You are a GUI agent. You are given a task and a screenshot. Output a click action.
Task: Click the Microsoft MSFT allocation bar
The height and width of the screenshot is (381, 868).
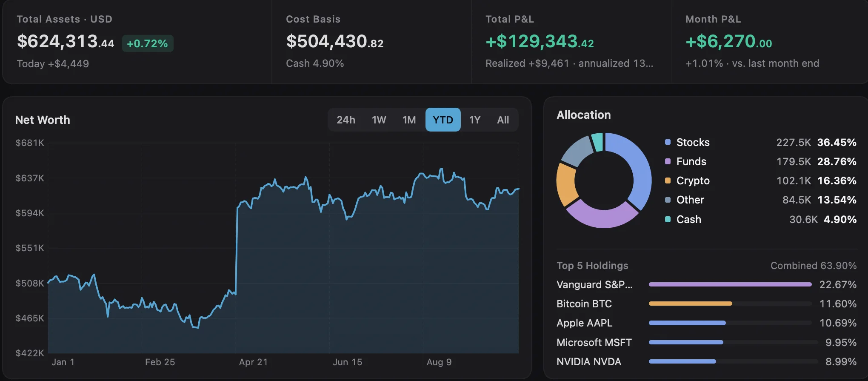tap(733, 342)
